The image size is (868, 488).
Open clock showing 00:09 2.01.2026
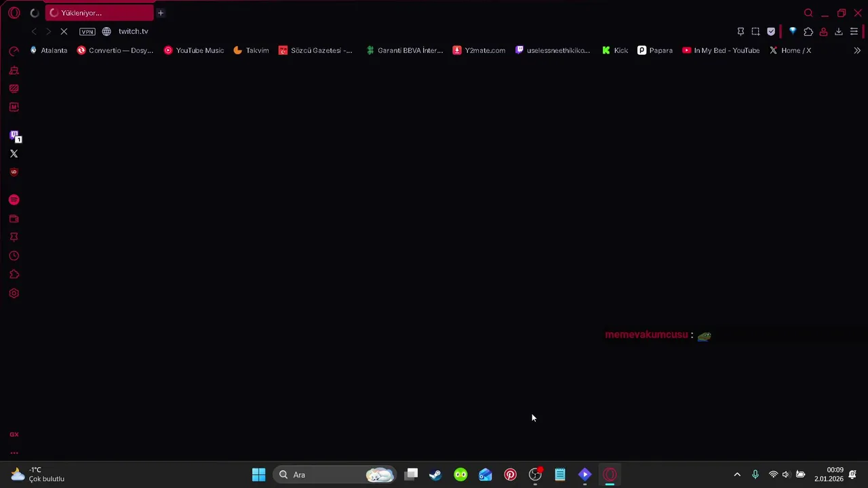coord(829,474)
